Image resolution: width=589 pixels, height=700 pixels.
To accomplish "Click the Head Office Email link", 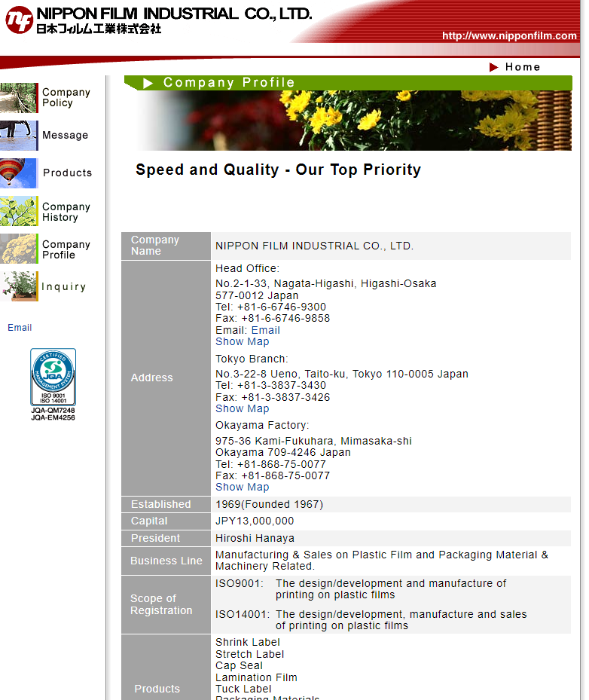I will [265, 330].
